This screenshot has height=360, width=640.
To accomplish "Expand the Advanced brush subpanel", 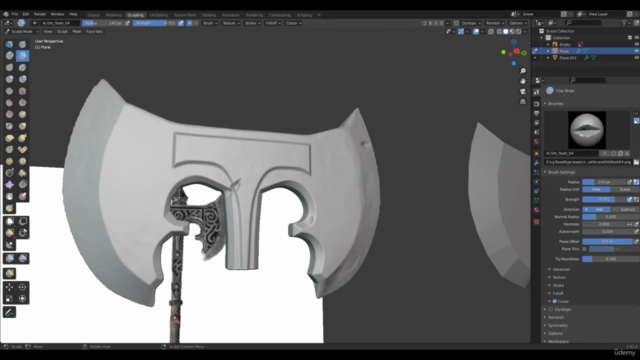I will [561, 269].
